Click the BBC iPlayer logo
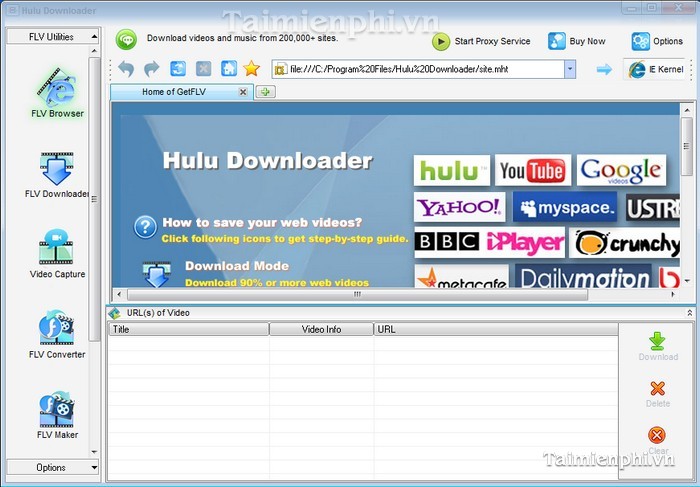The image size is (700, 487). pyautogui.click(x=489, y=242)
